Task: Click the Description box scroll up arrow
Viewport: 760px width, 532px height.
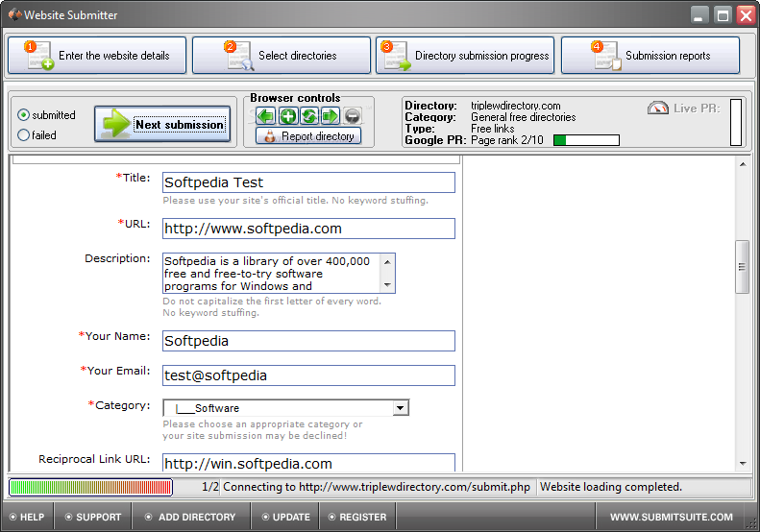Action: point(387,261)
